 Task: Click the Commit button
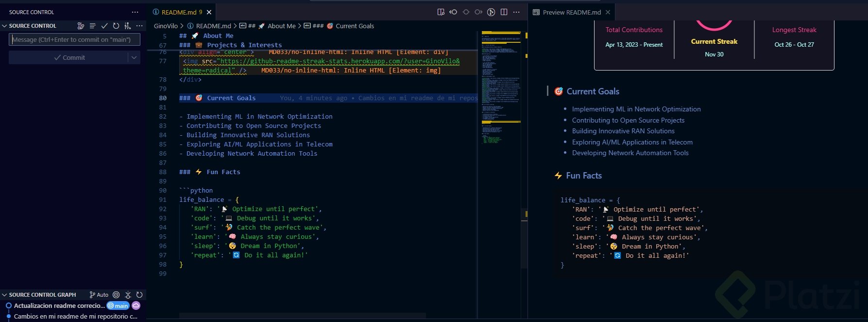tap(68, 57)
